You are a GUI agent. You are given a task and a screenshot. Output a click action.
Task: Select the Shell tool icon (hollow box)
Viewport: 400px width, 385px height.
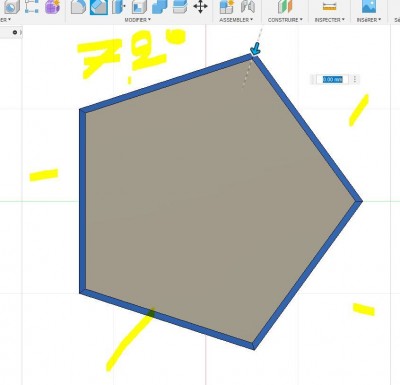coord(139,7)
